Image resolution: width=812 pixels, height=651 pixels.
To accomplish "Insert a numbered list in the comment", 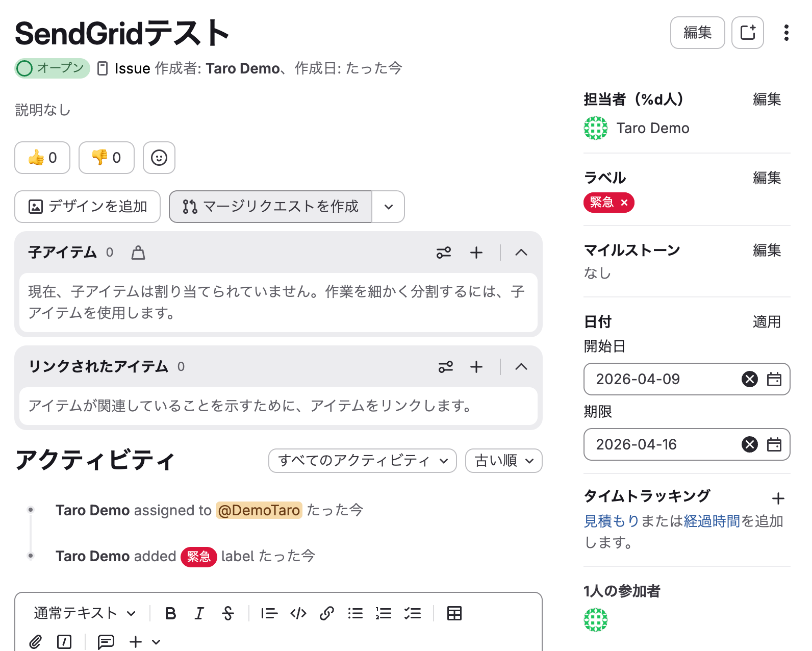I will (x=384, y=613).
